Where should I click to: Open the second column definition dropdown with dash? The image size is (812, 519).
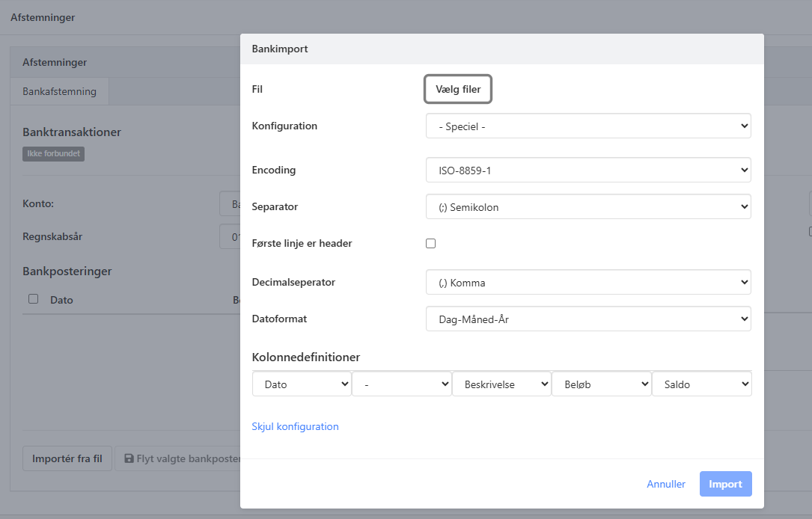click(401, 384)
